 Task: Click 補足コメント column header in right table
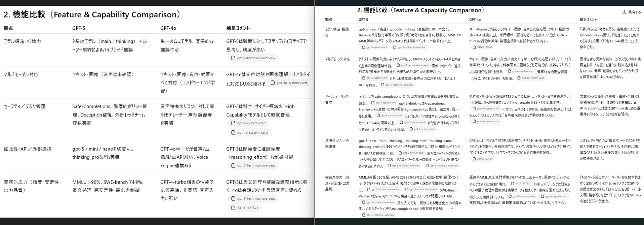coord(588,20)
